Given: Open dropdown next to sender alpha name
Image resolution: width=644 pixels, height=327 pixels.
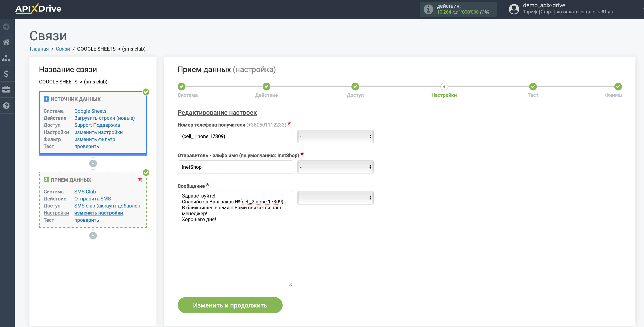Looking at the screenshot, I should pos(336,167).
